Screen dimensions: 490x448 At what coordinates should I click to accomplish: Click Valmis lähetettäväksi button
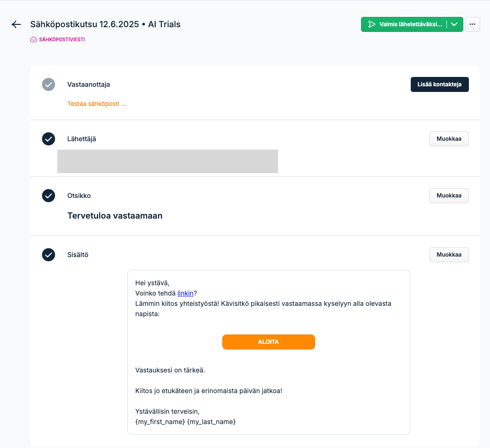click(404, 24)
